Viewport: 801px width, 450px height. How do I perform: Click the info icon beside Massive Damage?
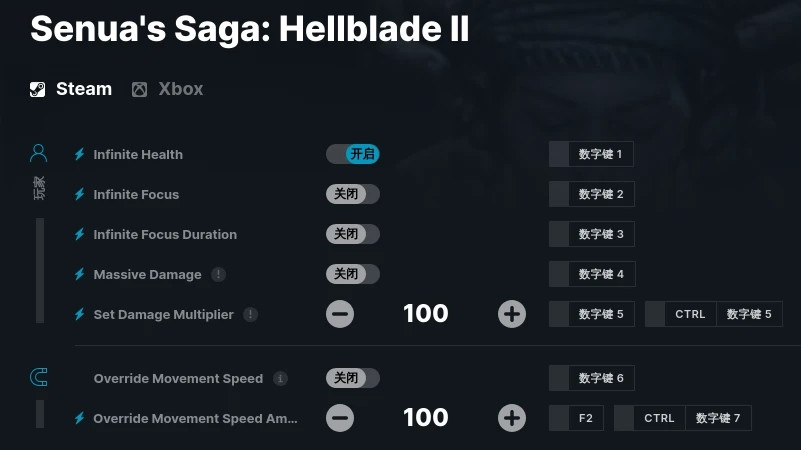click(219, 274)
